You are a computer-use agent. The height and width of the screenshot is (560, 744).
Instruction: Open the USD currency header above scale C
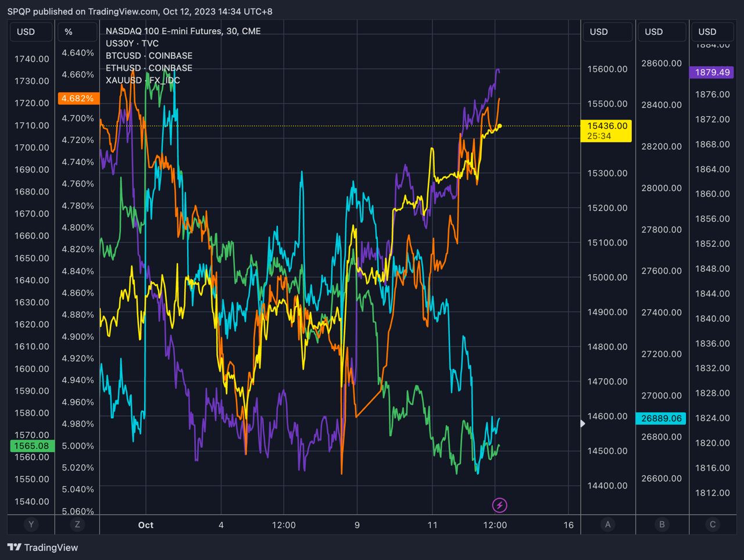pos(707,32)
